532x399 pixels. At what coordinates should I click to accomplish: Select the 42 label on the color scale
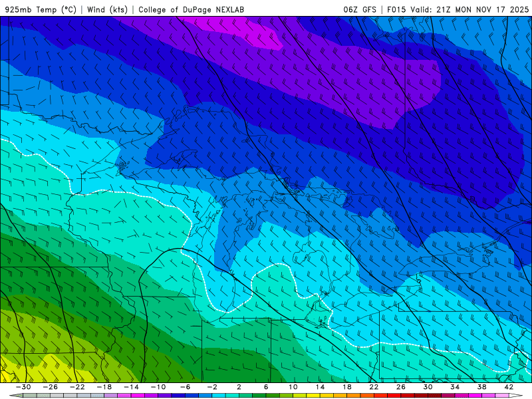click(509, 387)
